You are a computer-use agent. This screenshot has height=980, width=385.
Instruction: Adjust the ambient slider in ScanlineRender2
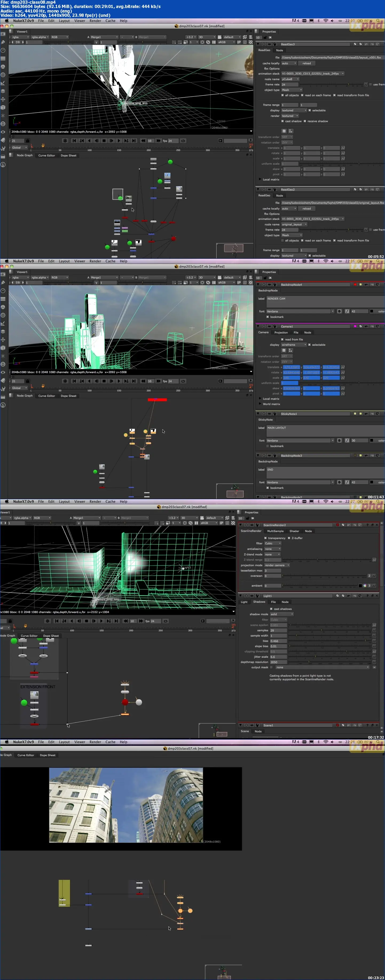click(x=320, y=586)
